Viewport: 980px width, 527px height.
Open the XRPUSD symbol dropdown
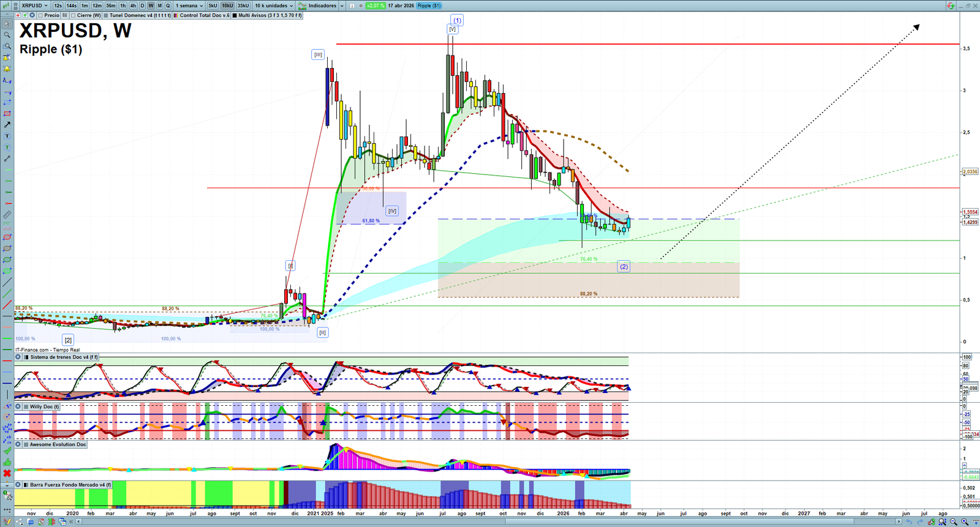coord(34,6)
